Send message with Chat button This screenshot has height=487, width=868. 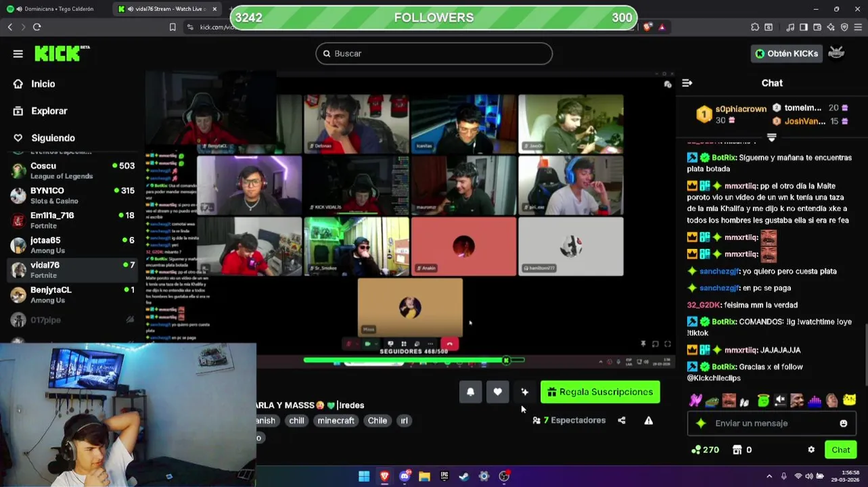(840, 450)
